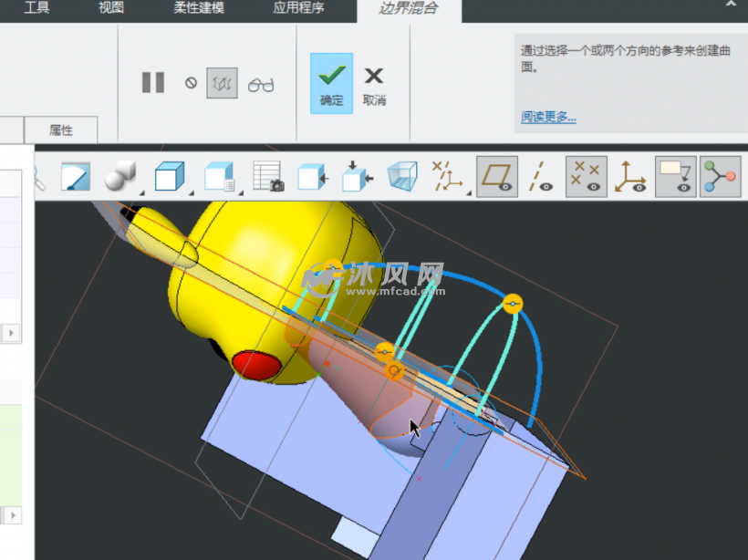
Task: Click the cube with two arrows icon
Action: pos(358,177)
